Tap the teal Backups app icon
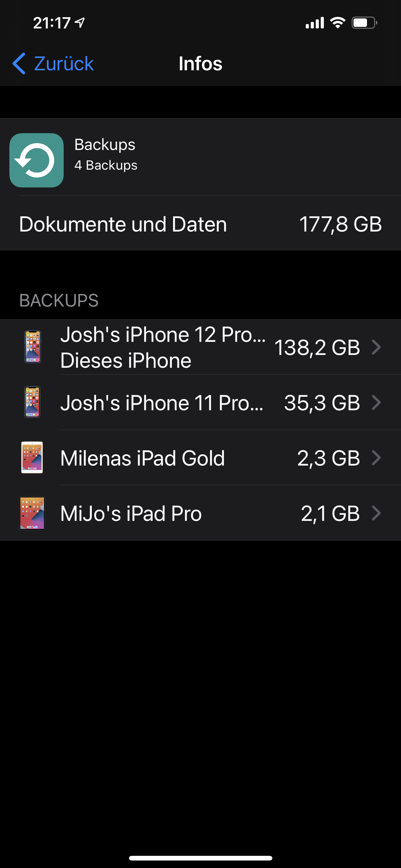This screenshot has height=868, width=401. click(x=36, y=160)
